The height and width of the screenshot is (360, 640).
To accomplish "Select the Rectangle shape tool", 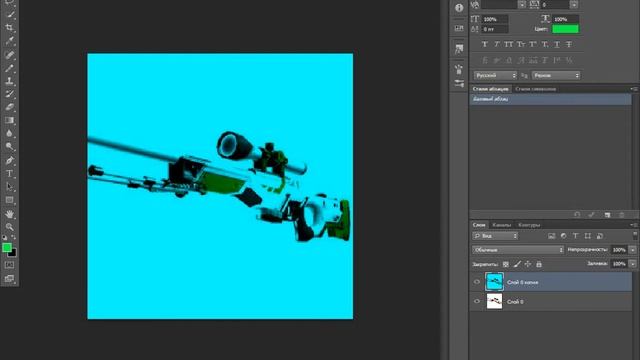I will (9, 200).
